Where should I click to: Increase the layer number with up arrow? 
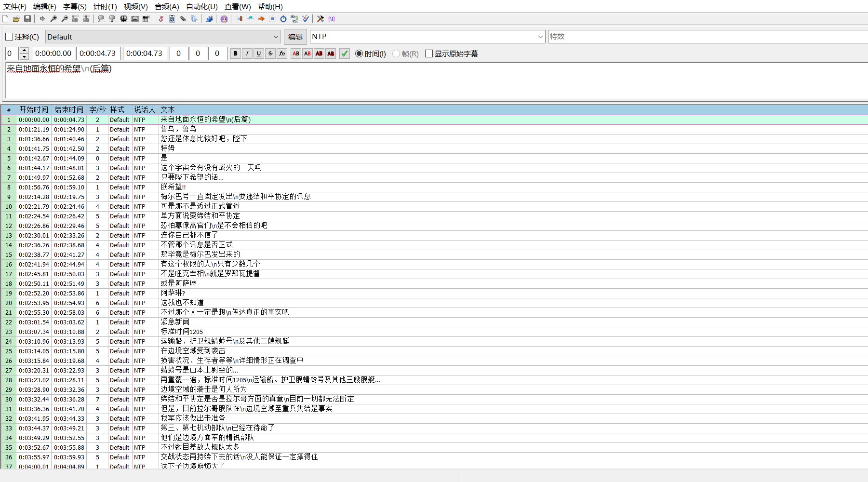click(x=25, y=51)
